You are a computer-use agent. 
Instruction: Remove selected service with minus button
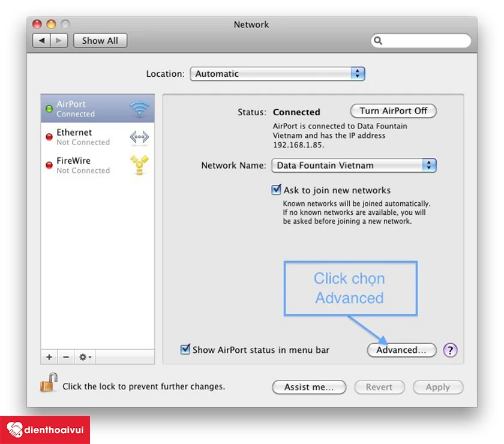pos(66,357)
